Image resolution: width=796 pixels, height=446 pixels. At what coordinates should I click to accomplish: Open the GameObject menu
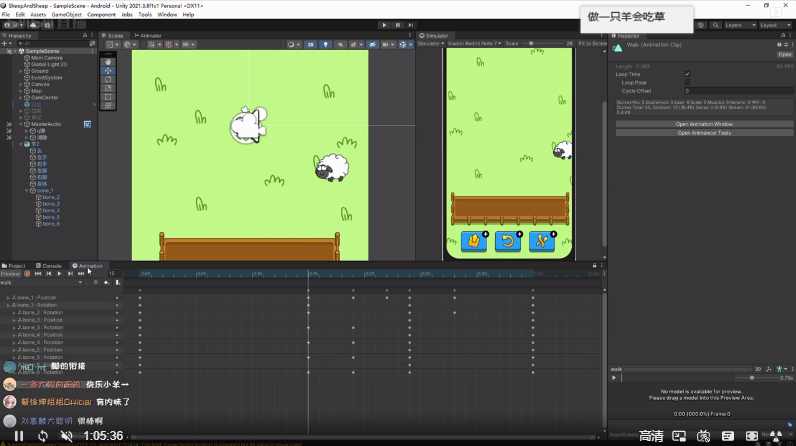click(x=67, y=15)
